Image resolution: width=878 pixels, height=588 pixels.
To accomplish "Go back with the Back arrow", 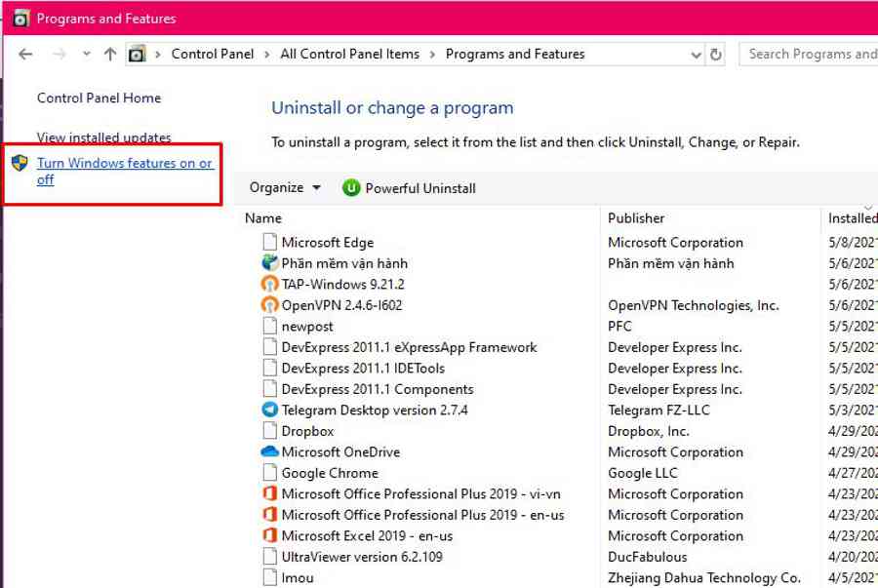I will click(x=25, y=55).
